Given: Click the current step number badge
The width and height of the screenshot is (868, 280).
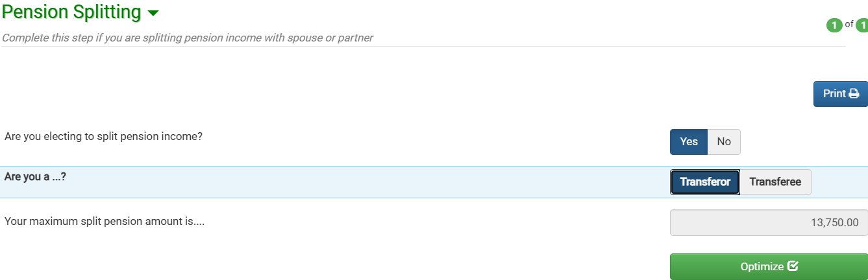Looking at the screenshot, I should click(x=834, y=25).
